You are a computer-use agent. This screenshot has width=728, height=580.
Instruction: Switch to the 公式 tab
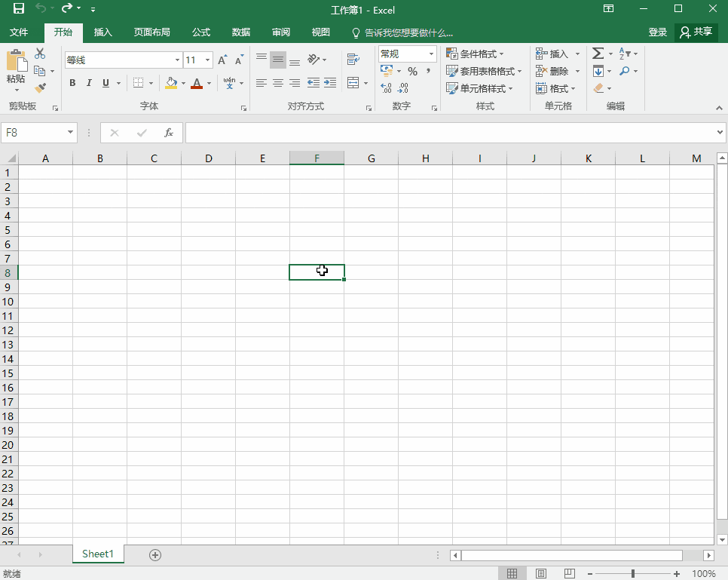tap(201, 32)
